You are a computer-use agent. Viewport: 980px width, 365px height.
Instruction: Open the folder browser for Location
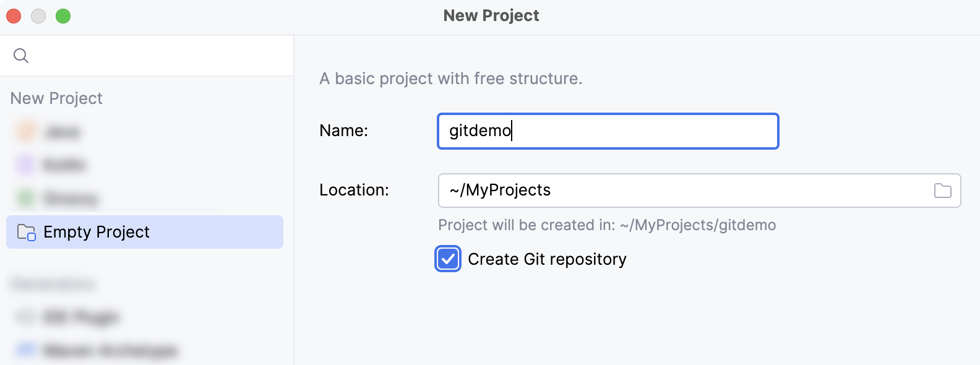(943, 191)
